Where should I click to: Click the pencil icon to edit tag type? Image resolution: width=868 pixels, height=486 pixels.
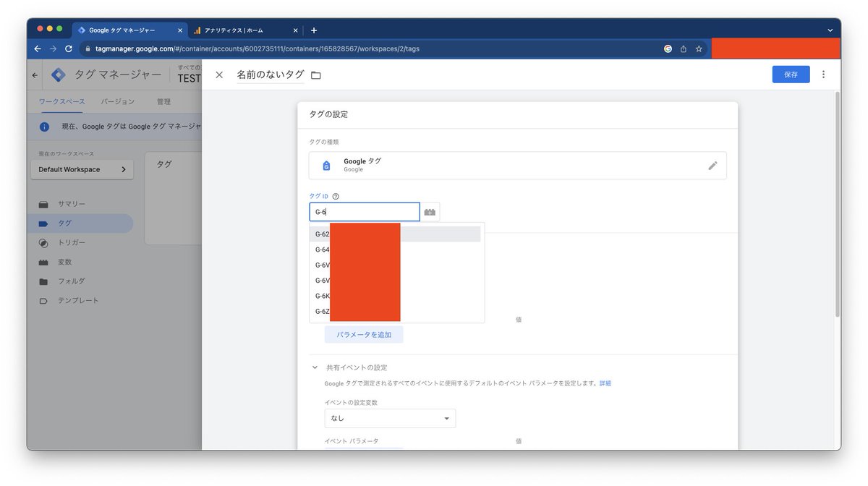[x=713, y=166]
